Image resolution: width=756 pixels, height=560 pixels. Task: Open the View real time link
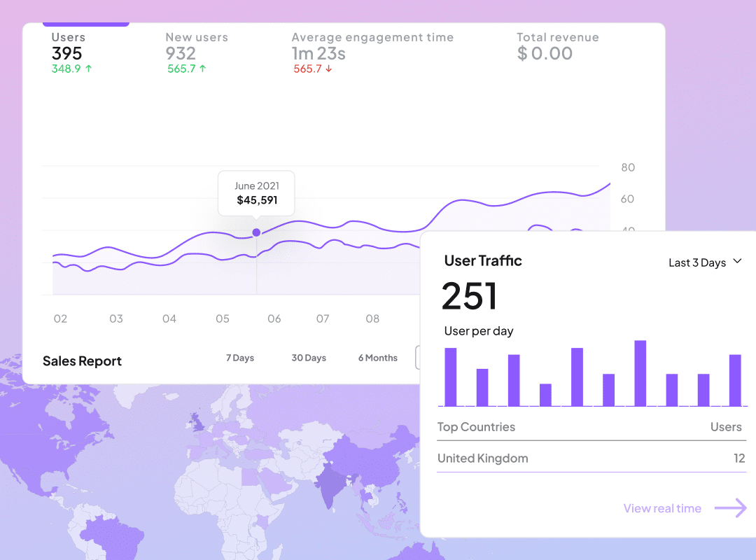point(662,508)
